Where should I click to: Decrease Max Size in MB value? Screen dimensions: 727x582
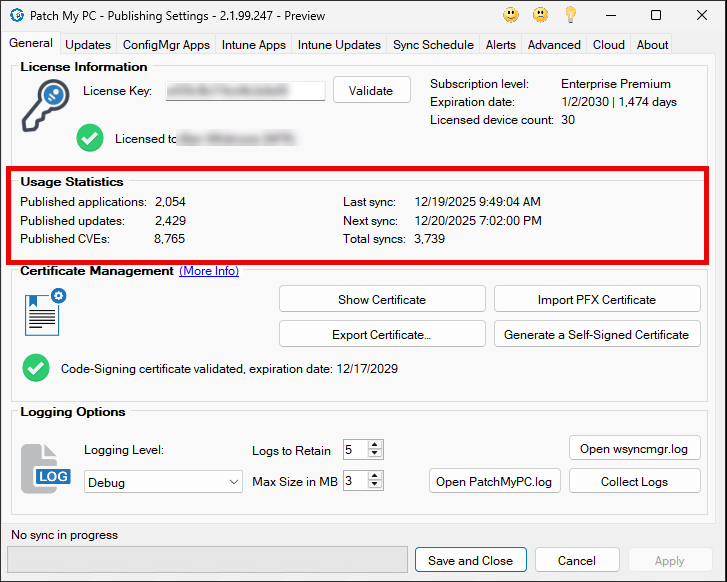375,486
